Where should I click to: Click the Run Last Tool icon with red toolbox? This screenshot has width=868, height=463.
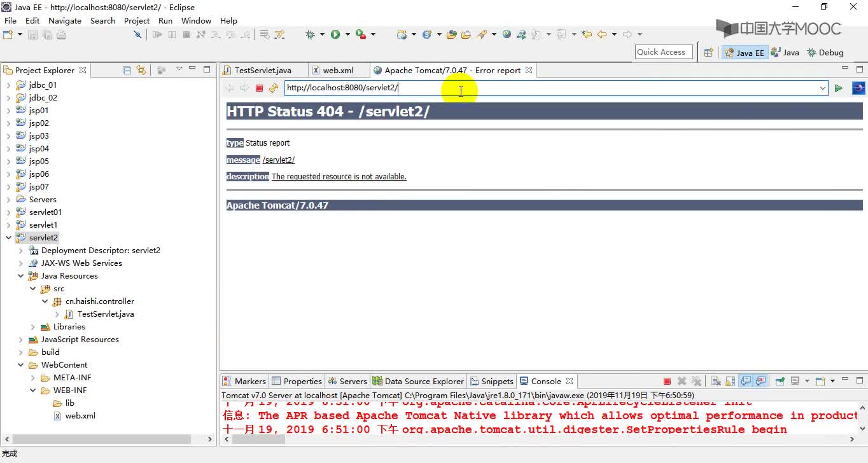tap(360, 34)
